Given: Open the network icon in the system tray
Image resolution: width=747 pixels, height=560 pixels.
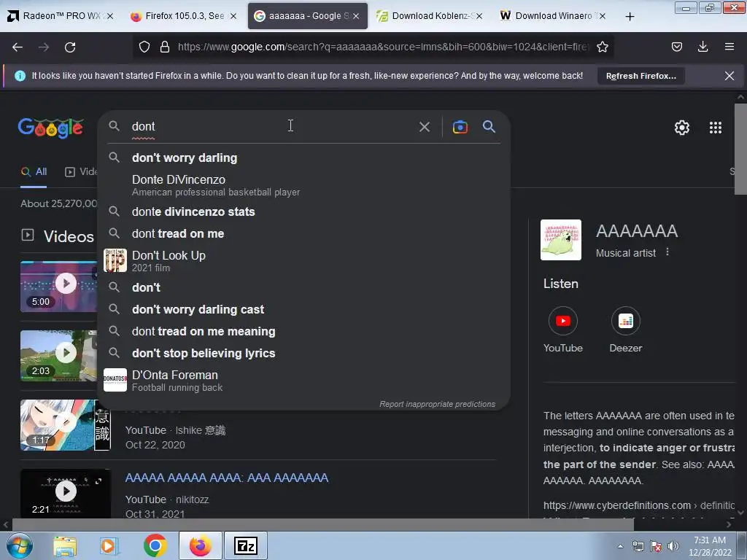Looking at the screenshot, I should pyautogui.click(x=638, y=546).
